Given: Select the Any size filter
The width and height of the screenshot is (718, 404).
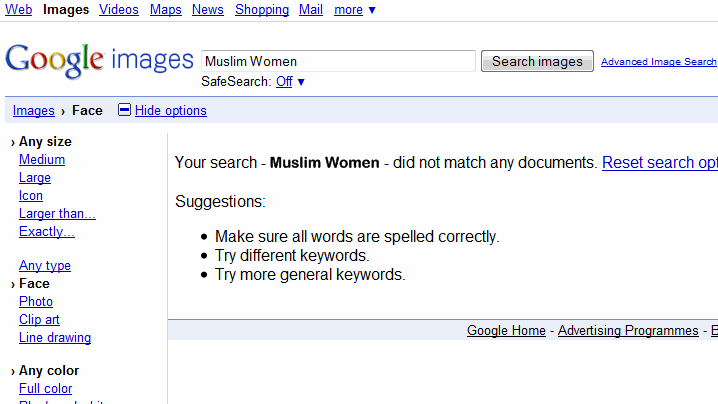Looking at the screenshot, I should pyautogui.click(x=45, y=142).
